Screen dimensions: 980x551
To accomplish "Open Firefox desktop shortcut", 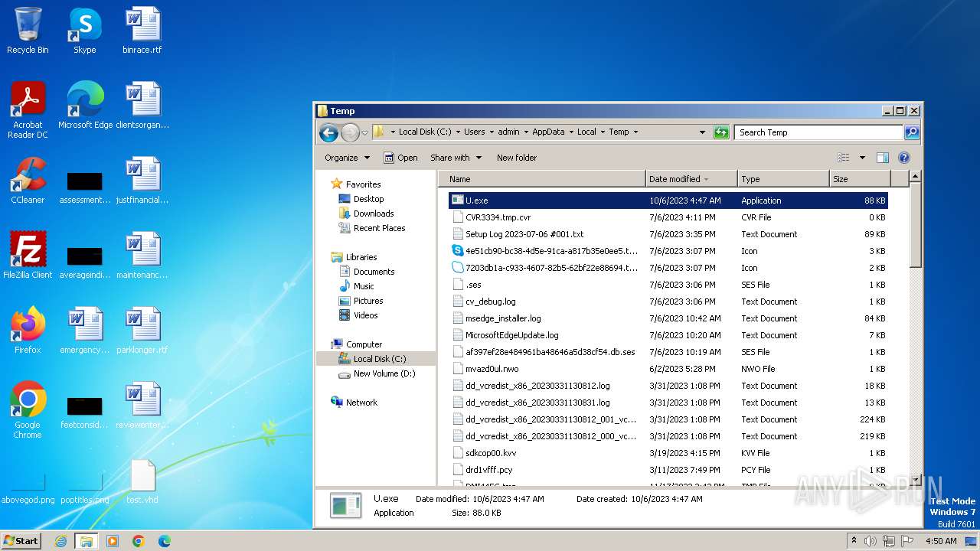I will pyautogui.click(x=28, y=331).
